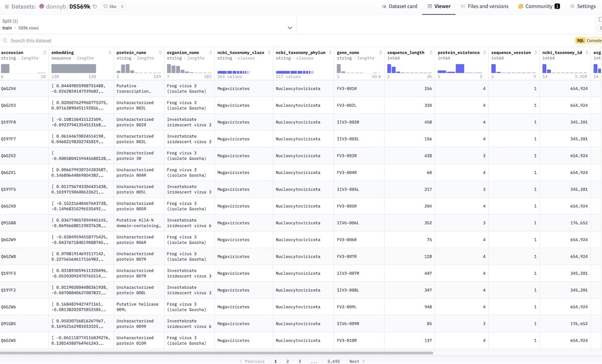
Task: Sort by the protein_name column
Action: [x=160, y=52]
